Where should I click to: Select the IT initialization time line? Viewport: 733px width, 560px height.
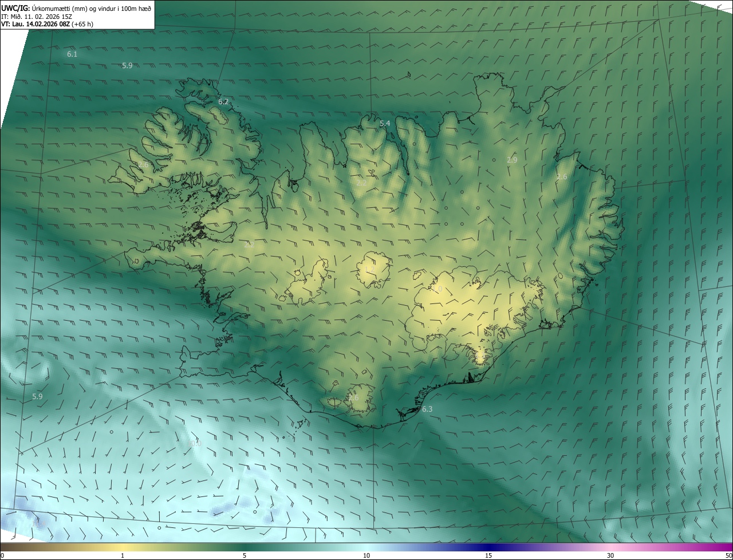(x=36, y=17)
